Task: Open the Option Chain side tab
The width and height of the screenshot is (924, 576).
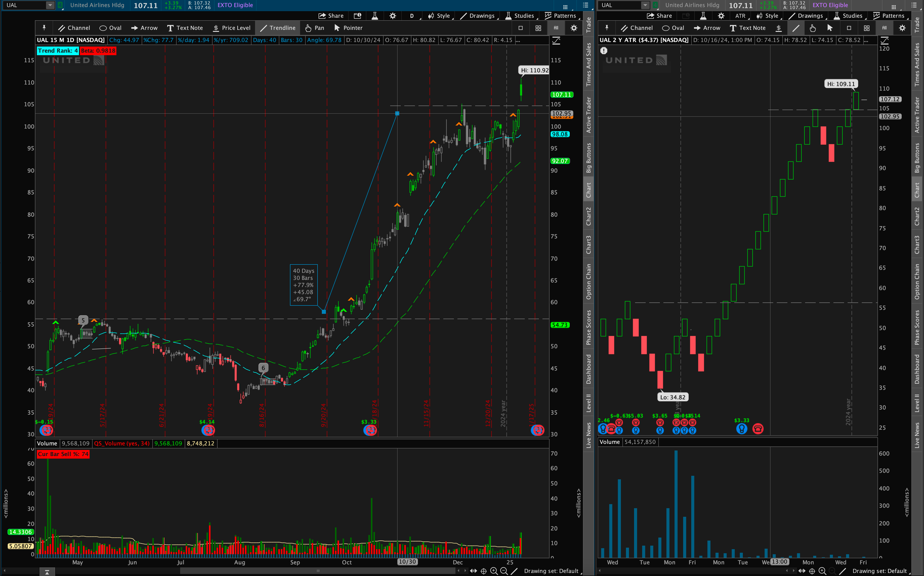Action: click(x=589, y=281)
